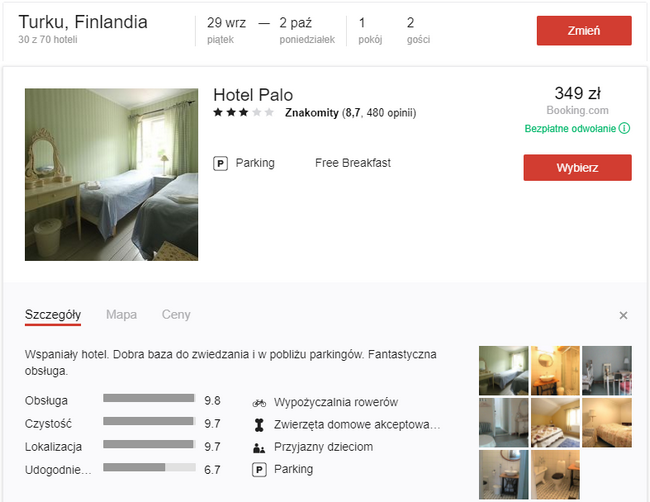
Task: Select the Szczegóły tab
Action: 53,315
